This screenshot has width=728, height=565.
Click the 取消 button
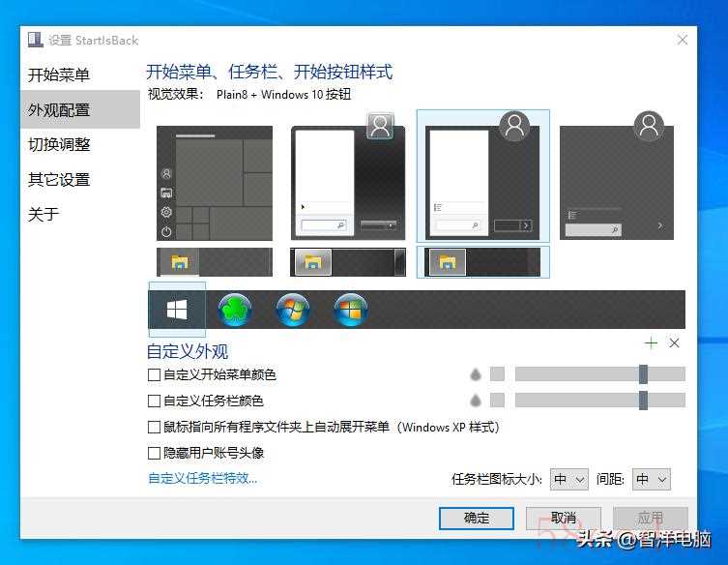564,518
